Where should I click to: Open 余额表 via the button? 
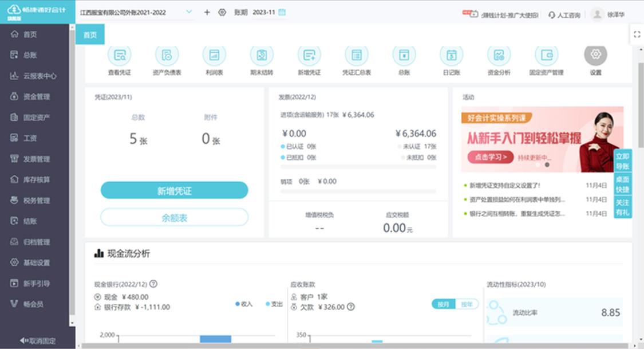coord(175,217)
